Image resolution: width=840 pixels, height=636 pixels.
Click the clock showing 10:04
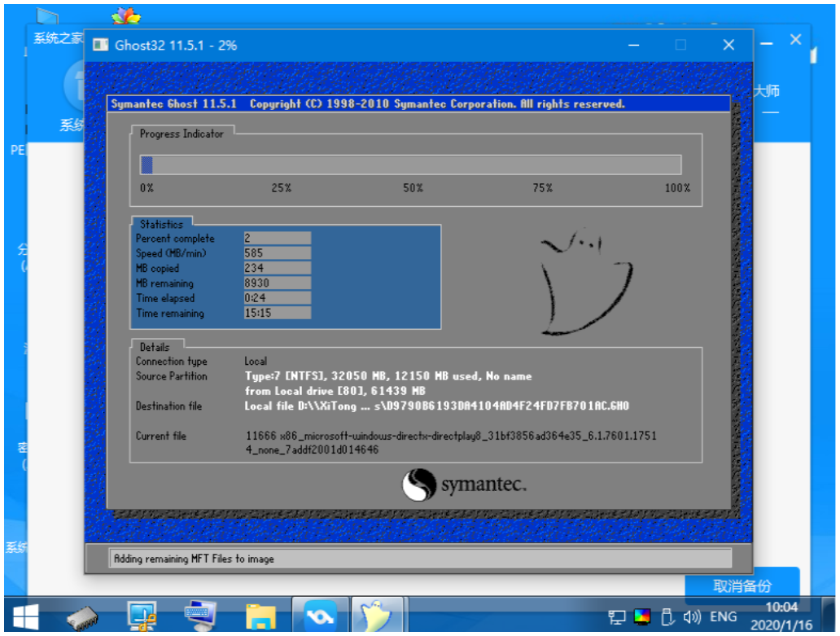click(781, 607)
